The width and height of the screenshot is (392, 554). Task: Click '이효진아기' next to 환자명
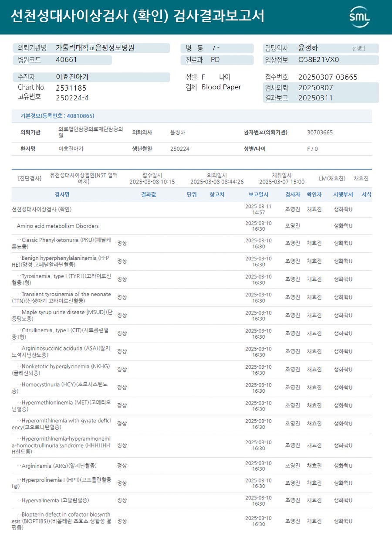pyautogui.click(x=71, y=149)
